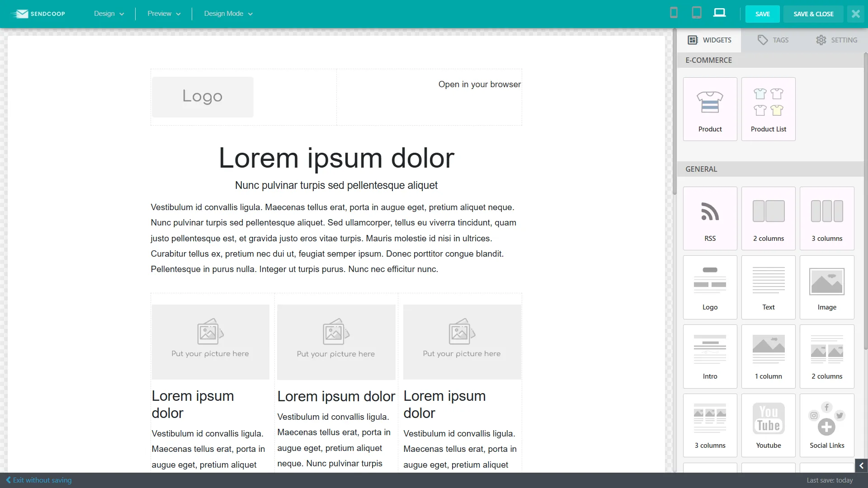The image size is (868, 488).
Task: Expand the Preview dropdown
Action: click(164, 14)
